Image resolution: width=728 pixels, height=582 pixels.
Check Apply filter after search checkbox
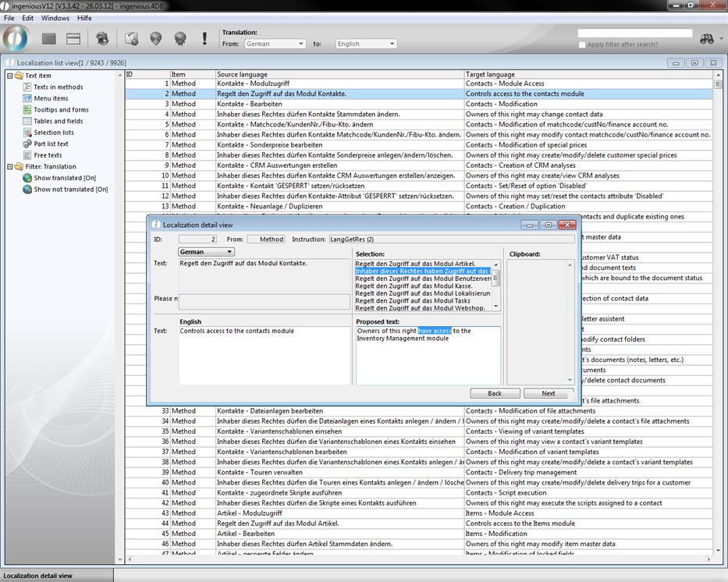click(582, 44)
